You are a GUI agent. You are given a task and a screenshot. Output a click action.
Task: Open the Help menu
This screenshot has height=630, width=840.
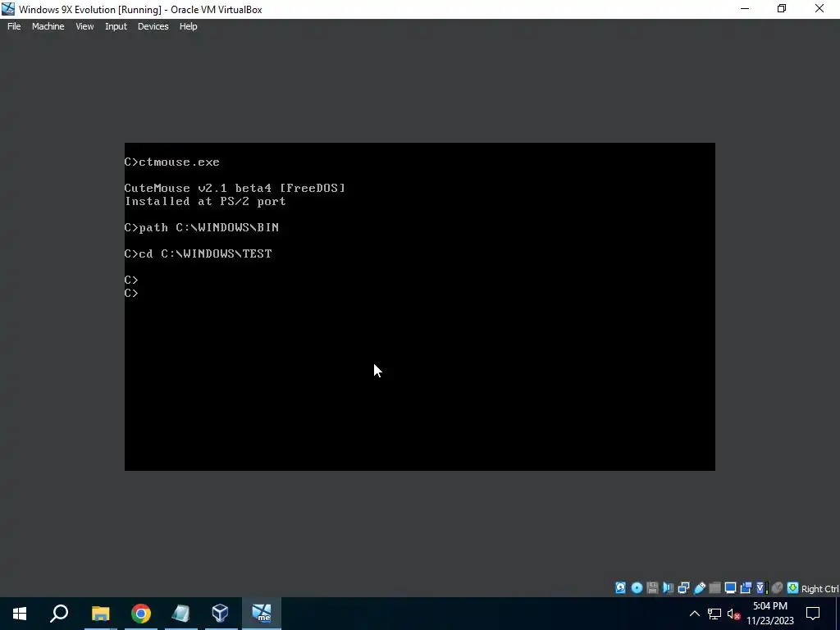188,26
